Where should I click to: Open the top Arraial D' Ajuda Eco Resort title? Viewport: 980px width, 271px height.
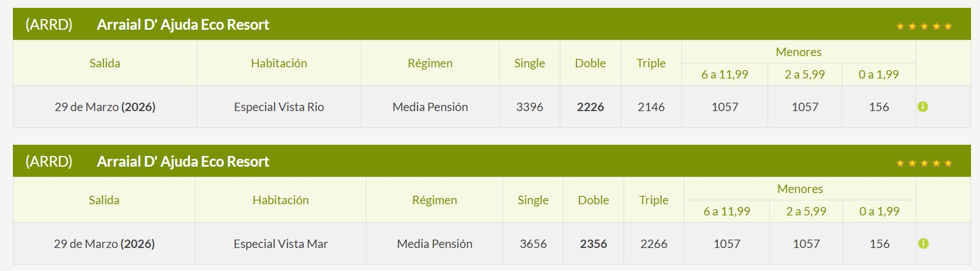pyautogui.click(x=183, y=25)
